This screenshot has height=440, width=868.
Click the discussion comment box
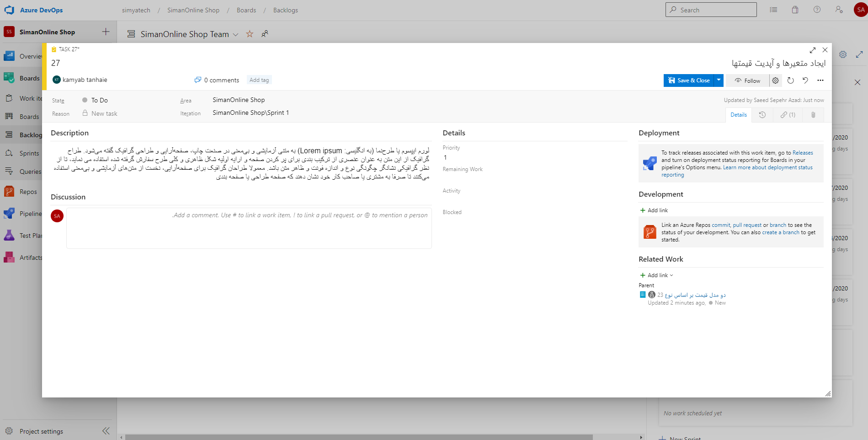click(249, 228)
